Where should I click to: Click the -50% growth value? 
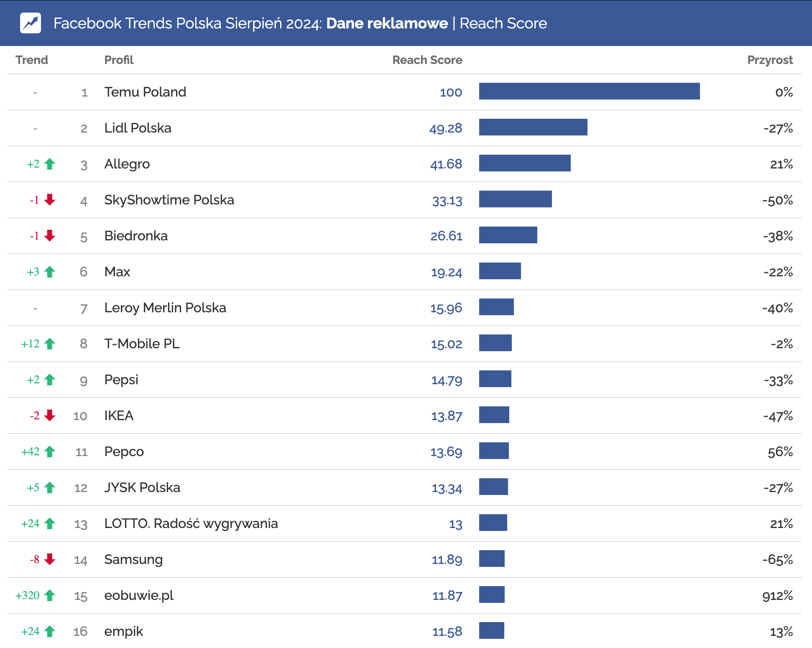click(x=778, y=200)
